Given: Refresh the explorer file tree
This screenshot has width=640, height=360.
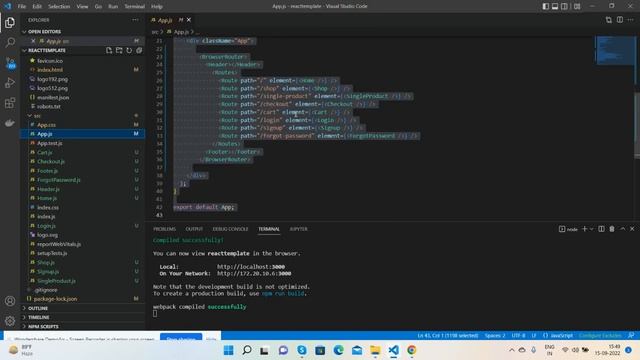Looking at the screenshot, I should (129, 50).
